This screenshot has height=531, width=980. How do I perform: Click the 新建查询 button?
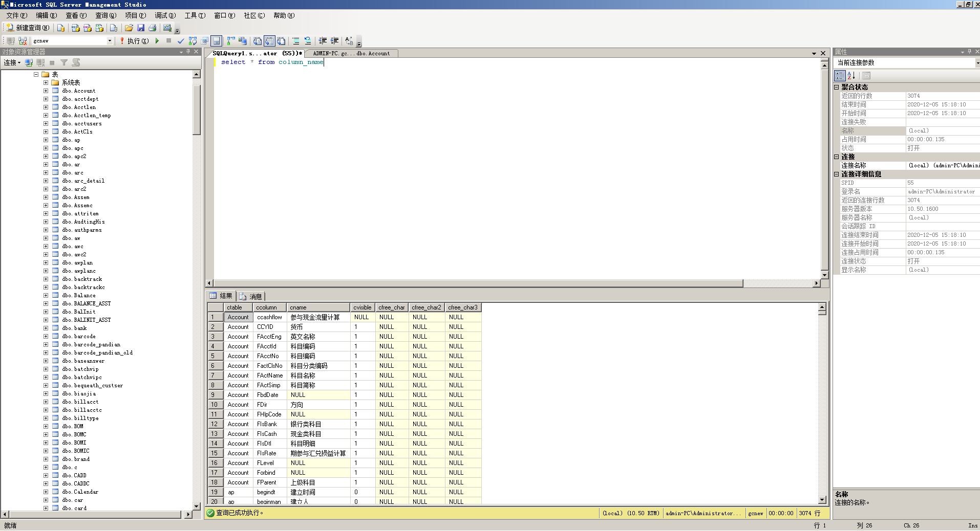[x=28, y=28]
